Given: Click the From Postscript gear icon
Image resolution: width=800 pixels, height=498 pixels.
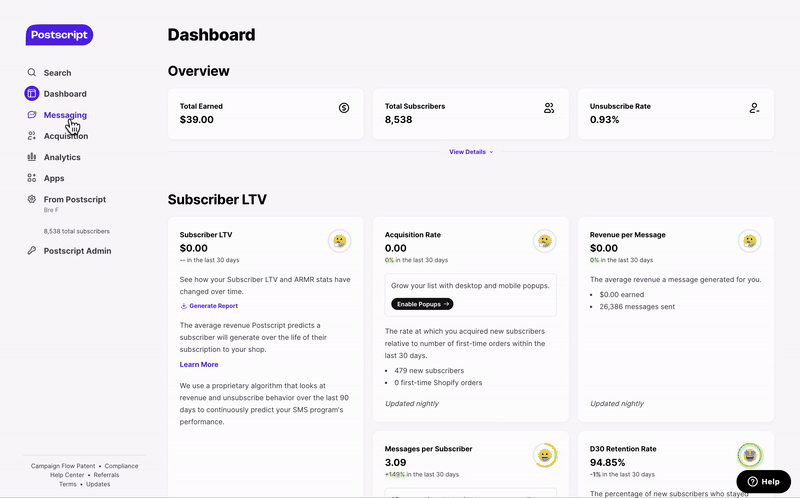Looking at the screenshot, I should 32,200.
